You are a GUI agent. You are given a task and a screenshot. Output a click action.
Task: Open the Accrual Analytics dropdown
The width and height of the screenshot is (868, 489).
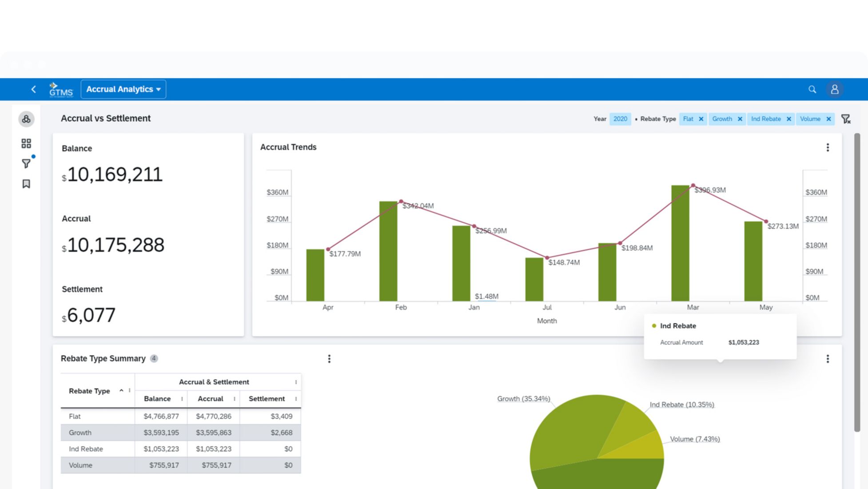click(x=123, y=89)
